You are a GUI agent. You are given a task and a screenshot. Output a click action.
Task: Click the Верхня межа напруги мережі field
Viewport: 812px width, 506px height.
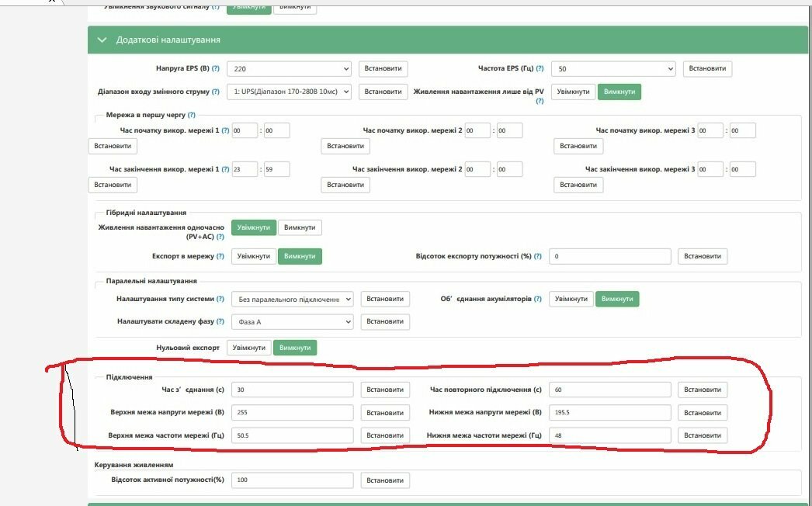point(292,412)
